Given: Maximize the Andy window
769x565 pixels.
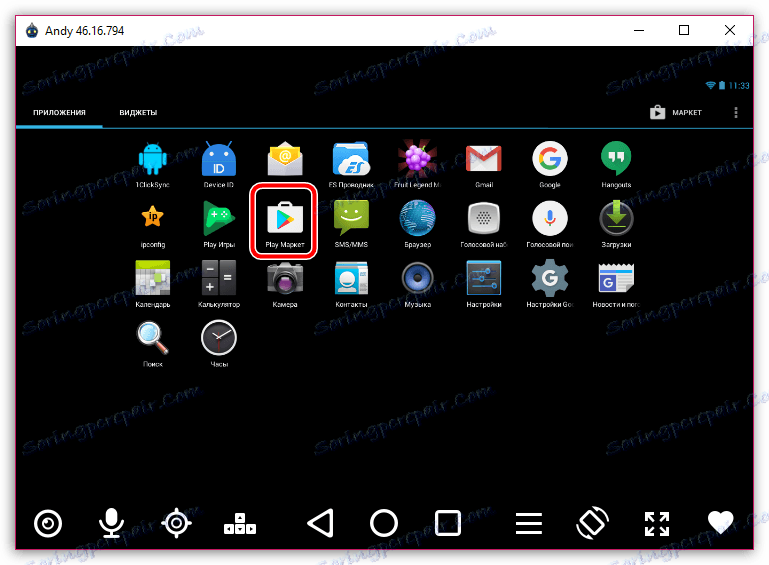Looking at the screenshot, I should coord(684,30).
